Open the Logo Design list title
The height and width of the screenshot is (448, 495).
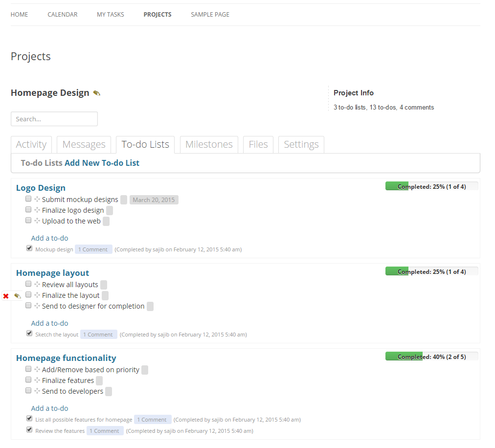(x=41, y=188)
